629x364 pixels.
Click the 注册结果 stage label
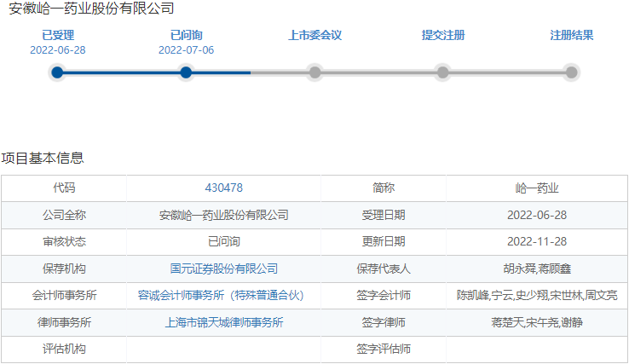coord(571,35)
